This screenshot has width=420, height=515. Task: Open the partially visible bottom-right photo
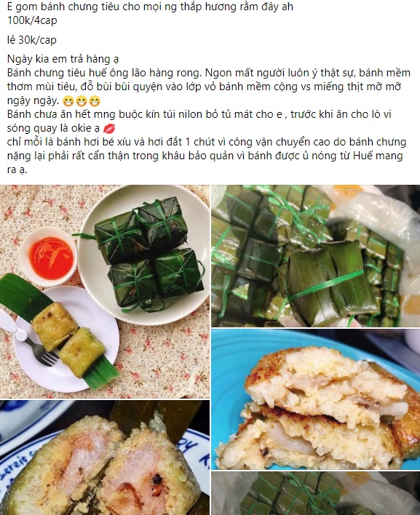tap(315, 493)
